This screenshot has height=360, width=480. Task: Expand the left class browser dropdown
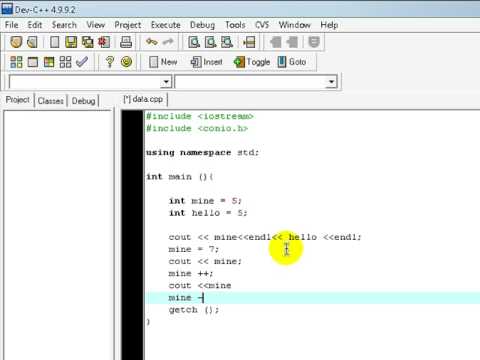pyautogui.click(x=166, y=82)
